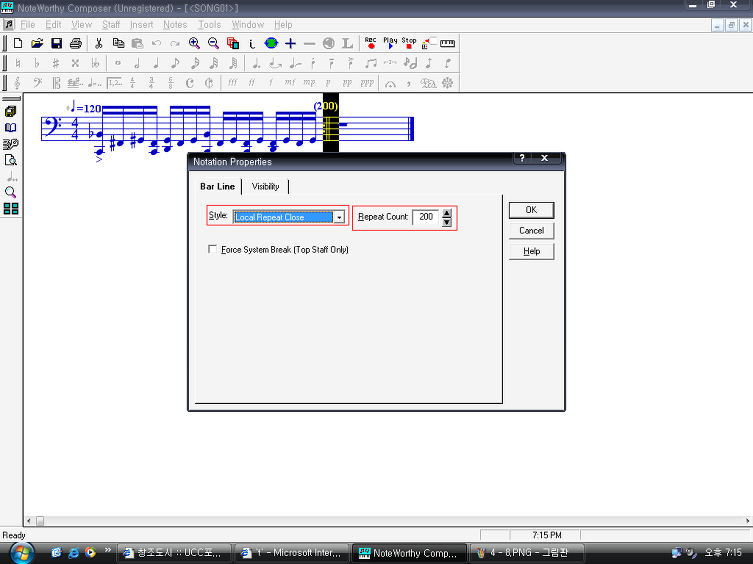Switch to the 4 - 8.PNG paint taskbar item
This screenshot has height=564, width=753.
point(527,553)
